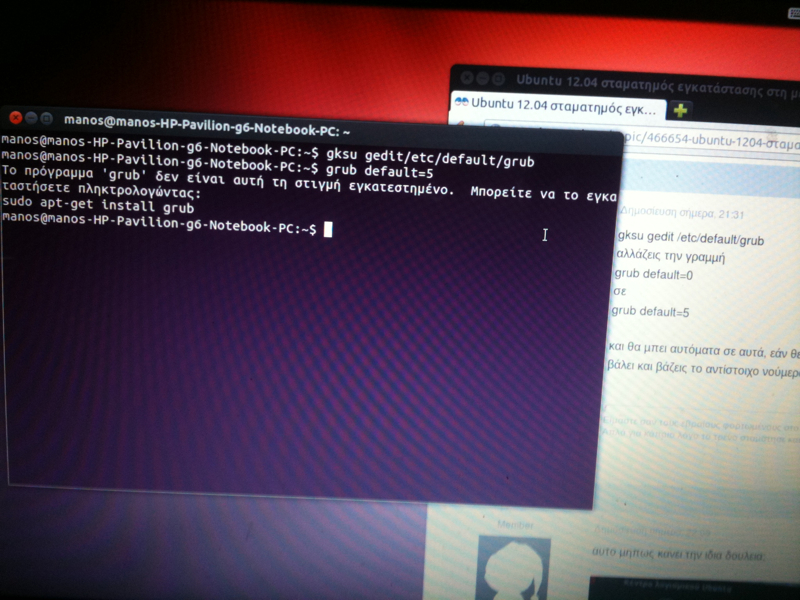
Task: Maximize the terminal window
Action: pyautogui.click(x=46, y=119)
